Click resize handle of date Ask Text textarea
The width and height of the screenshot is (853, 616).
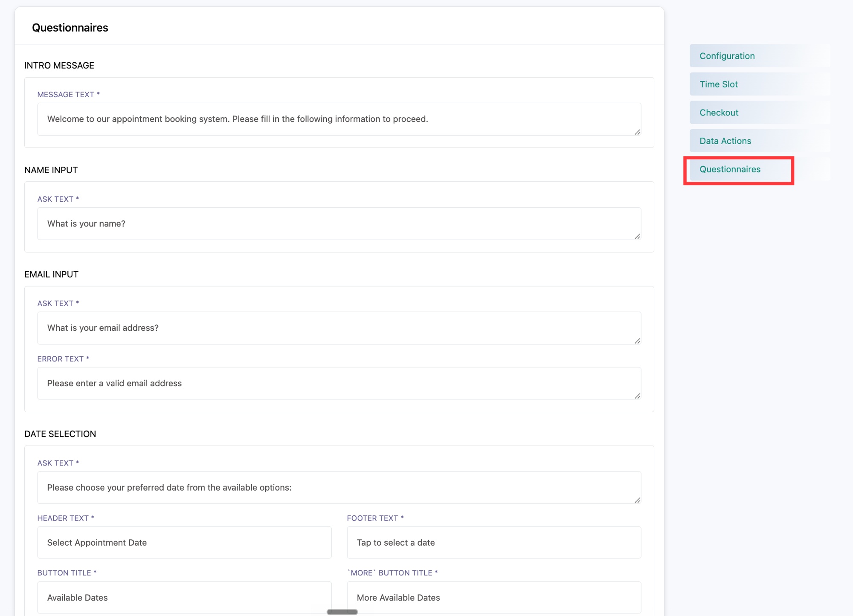coord(637,500)
